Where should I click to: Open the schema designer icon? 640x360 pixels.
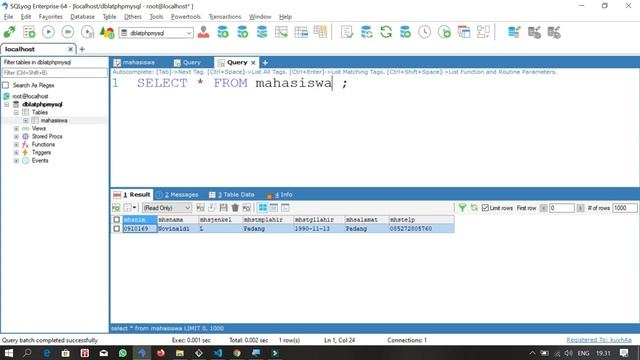tap(483, 32)
